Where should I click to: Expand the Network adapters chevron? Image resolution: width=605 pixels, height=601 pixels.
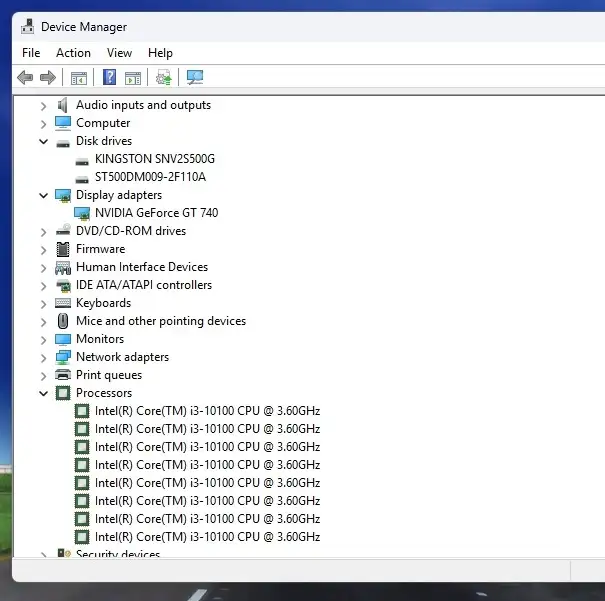click(44, 358)
